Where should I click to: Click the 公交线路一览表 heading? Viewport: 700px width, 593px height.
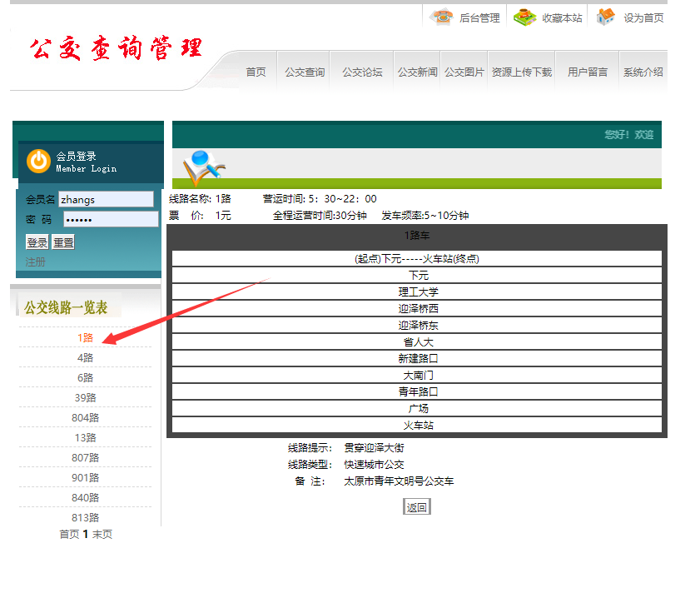(66, 307)
